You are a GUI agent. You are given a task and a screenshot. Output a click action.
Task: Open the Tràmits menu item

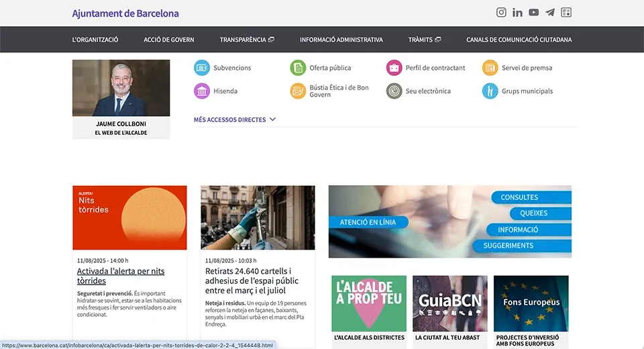[420, 40]
